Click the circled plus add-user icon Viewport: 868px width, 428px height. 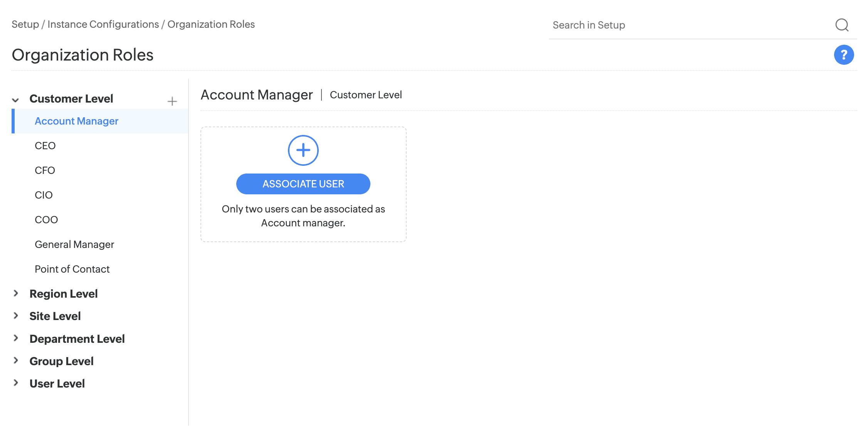point(303,150)
